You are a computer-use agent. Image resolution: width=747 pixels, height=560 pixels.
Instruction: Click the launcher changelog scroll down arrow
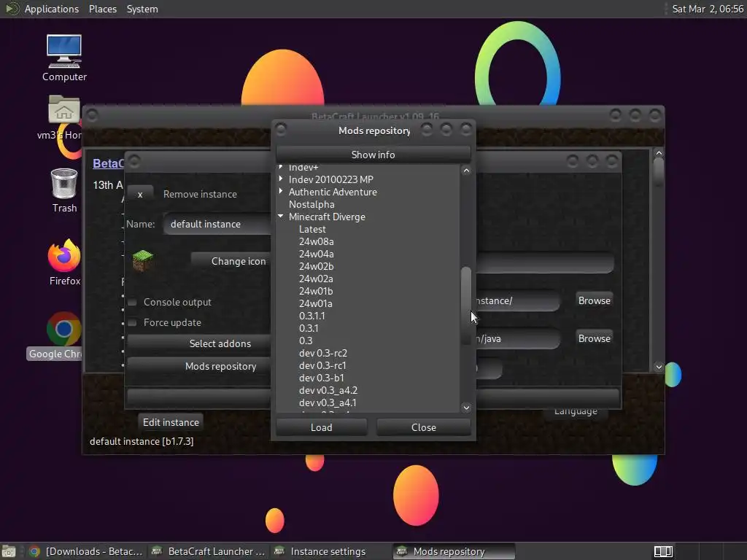click(659, 367)
